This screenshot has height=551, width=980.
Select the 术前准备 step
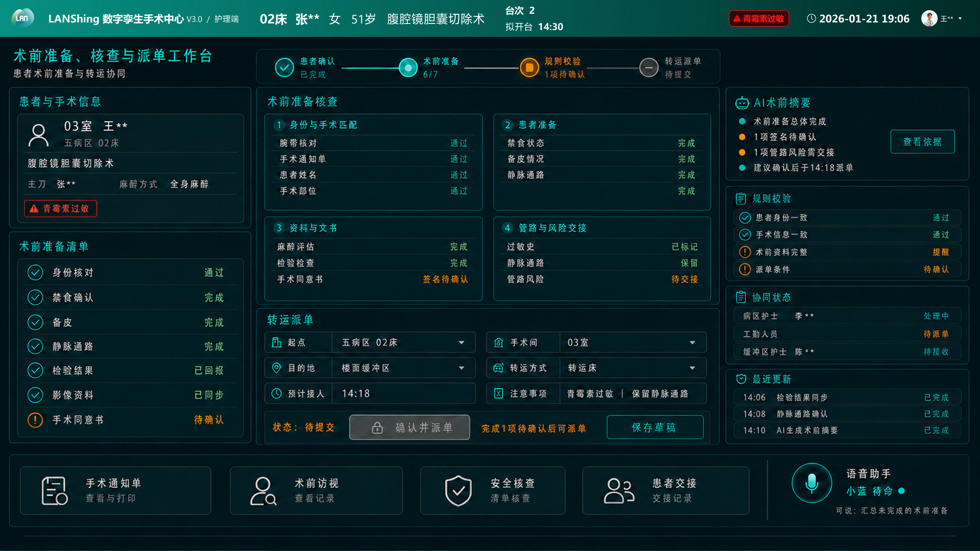tap(429, 67)
